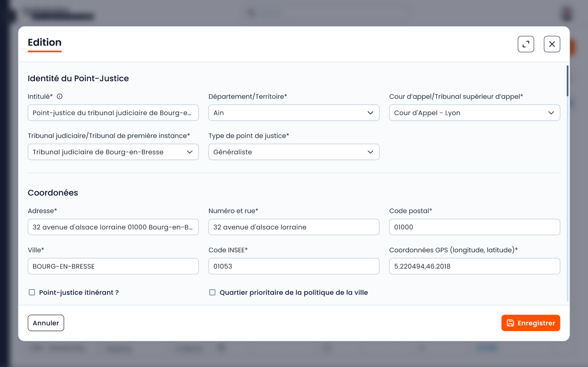Tick the Point-justice itinérant checkbox
Screen dimensions: 588x367
(x=32, y=293)
